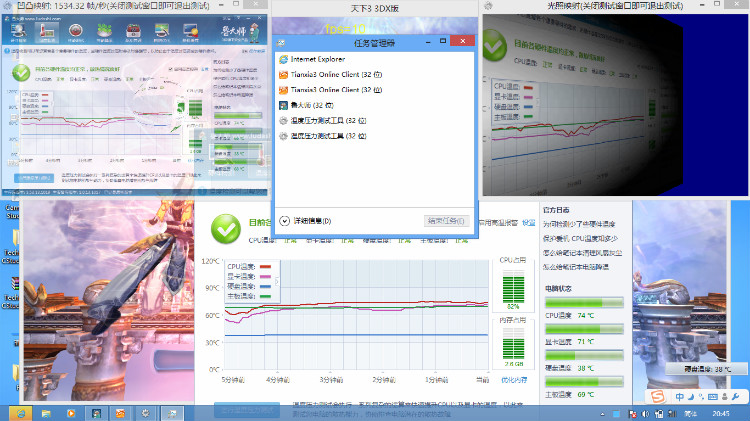The width and height of the screenshot is (750, 421).
Task: Select Internet Explorer in Task Manager list
Action: click(x=375, y=59)
